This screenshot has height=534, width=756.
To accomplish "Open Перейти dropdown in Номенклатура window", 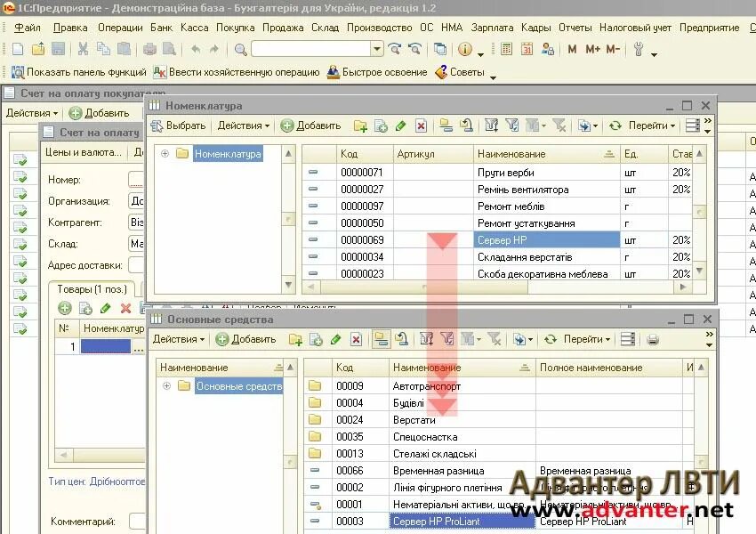I will pyautogui.click(x=652, y=125).
